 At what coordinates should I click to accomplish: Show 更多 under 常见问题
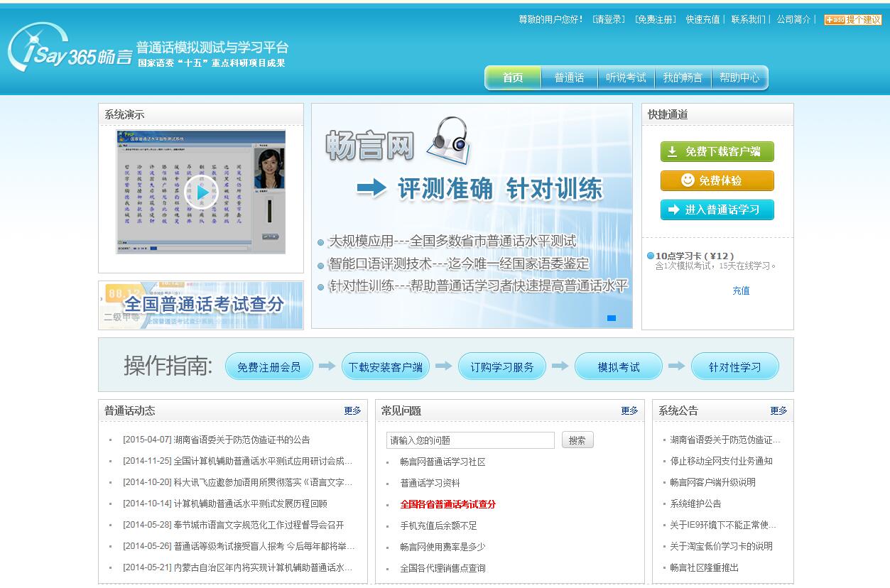[629, 410]
